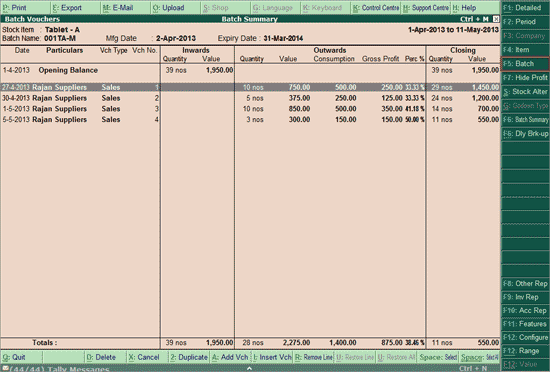
Task: Open the Export option
Action: [x=75, y=7]
